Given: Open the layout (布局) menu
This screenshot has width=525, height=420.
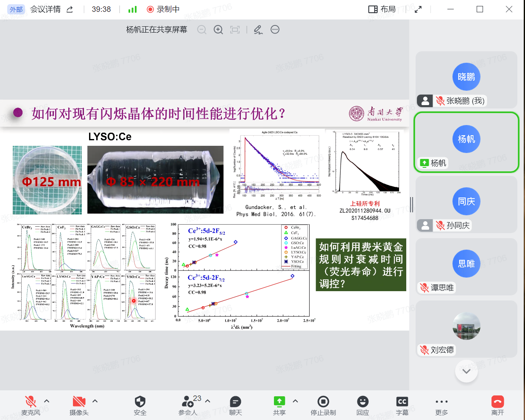Looking at the screenshot, I should pyautogui.click(x=382, y=9).
